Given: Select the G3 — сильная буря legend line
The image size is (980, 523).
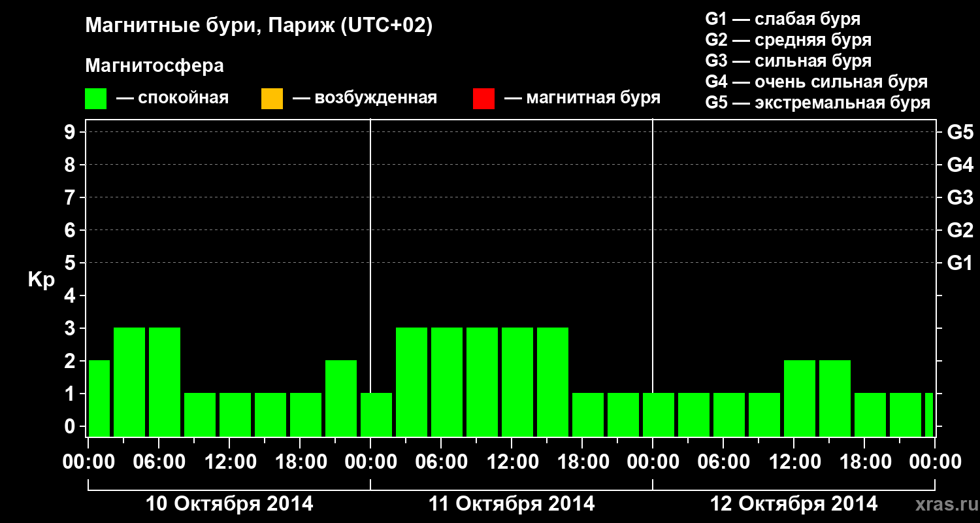Looking at the screenshot, I should tap(788, 61).
